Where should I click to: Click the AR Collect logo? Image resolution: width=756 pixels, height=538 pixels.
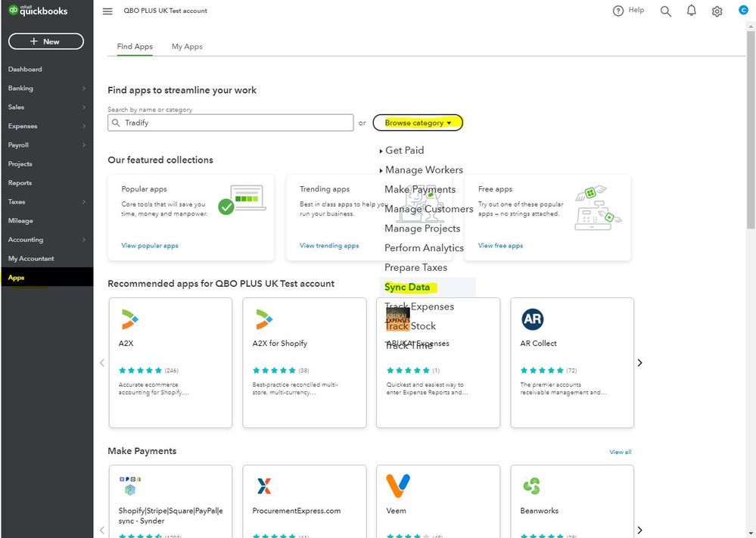[532, 319]
